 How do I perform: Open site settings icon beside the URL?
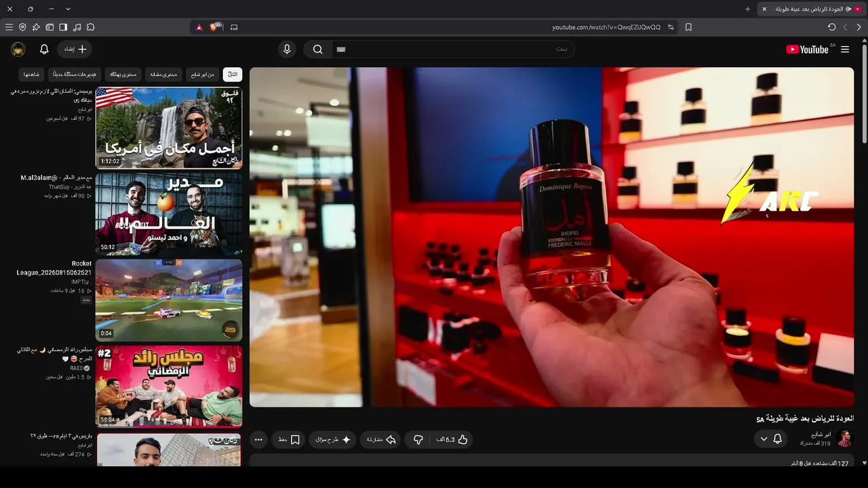671,27
